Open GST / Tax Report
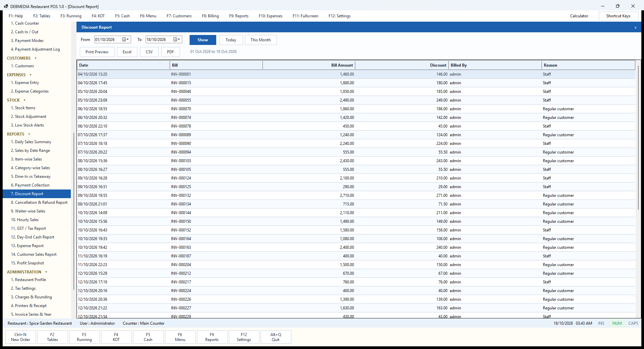Viewport: 644px width, 349px height. coord(28,228)
